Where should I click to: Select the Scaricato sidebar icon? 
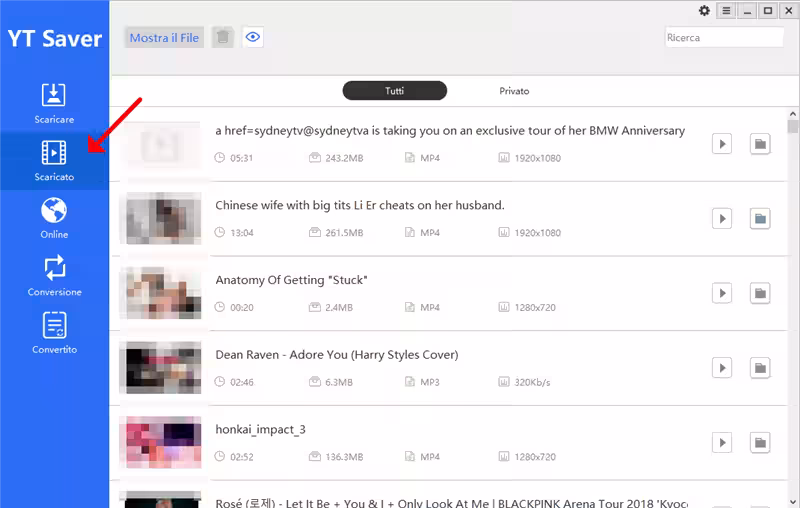(x=54, y=160)
